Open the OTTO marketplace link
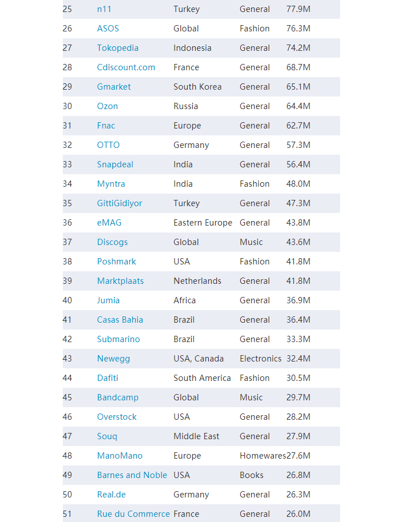This screenshot has height=522, width=420. 108,145
